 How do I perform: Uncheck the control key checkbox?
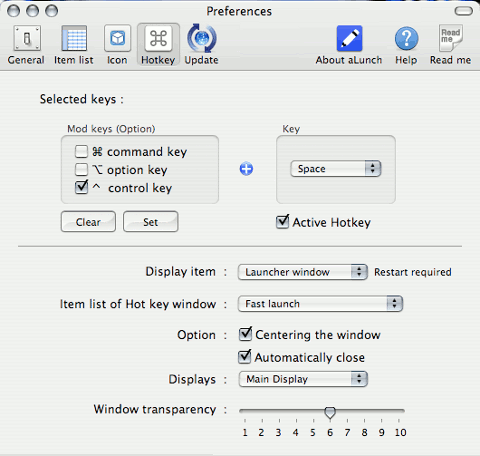click(81, 187)
